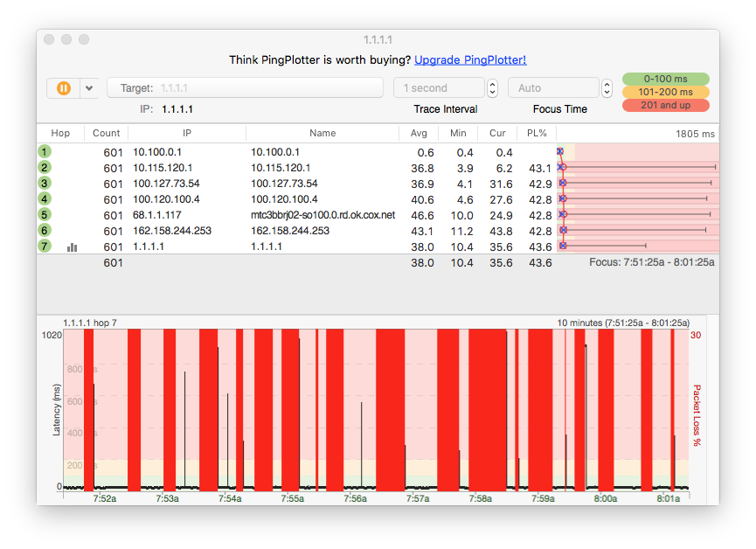This screenshot has height=549, width=756.
Task: Click the Focus Time stepper arrows
Action: tap(607, 87)
